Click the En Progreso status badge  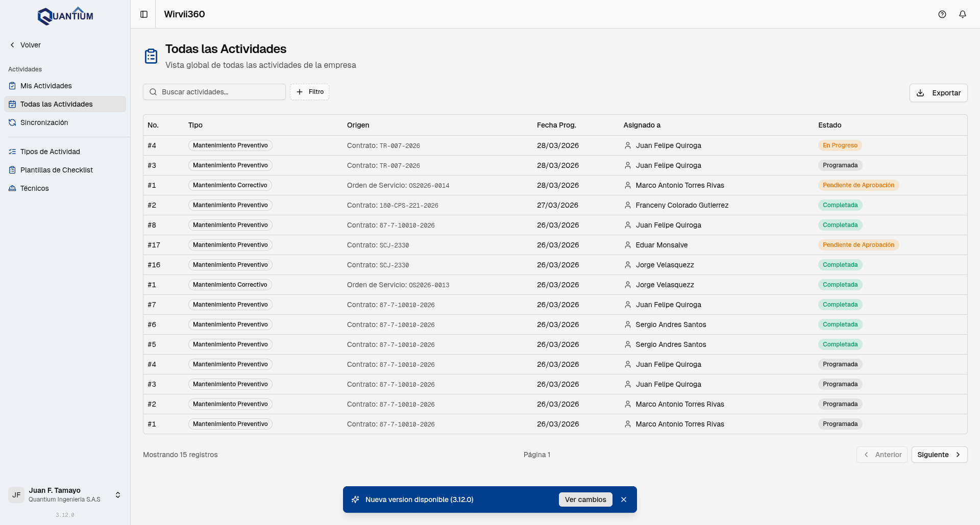click(840, 145)
